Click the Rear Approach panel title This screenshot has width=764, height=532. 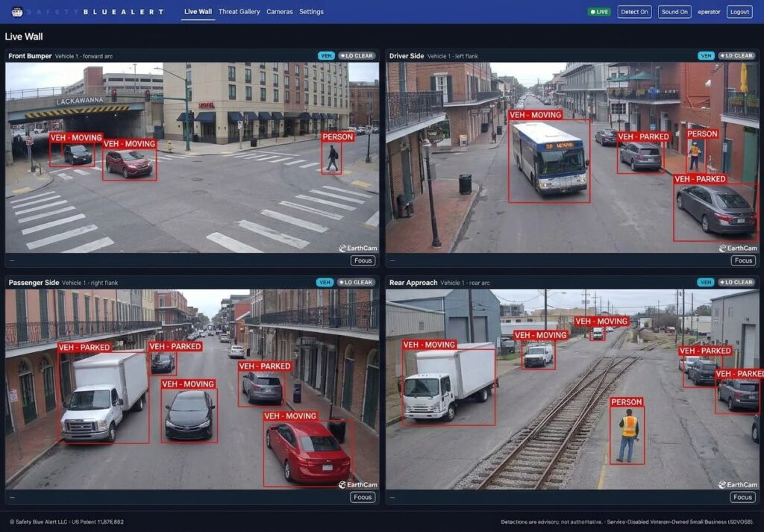point(413,283)
